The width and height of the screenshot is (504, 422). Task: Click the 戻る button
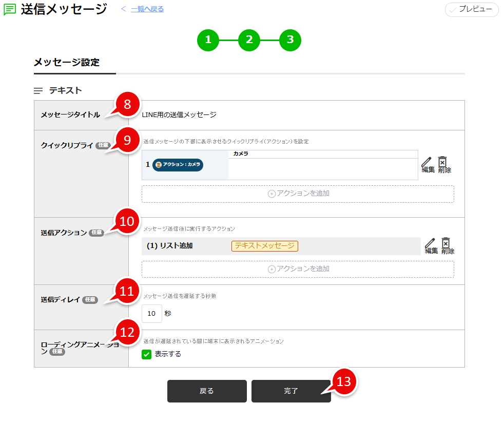tap(207, 391)
